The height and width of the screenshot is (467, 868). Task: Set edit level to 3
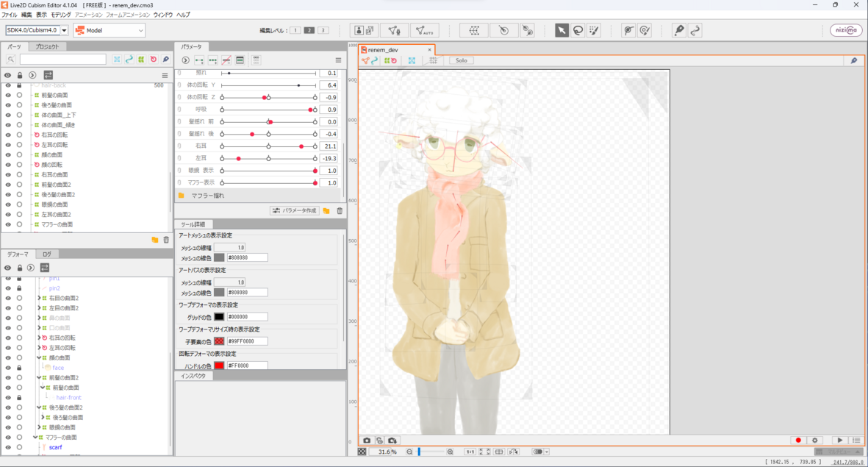coord(323,30)
